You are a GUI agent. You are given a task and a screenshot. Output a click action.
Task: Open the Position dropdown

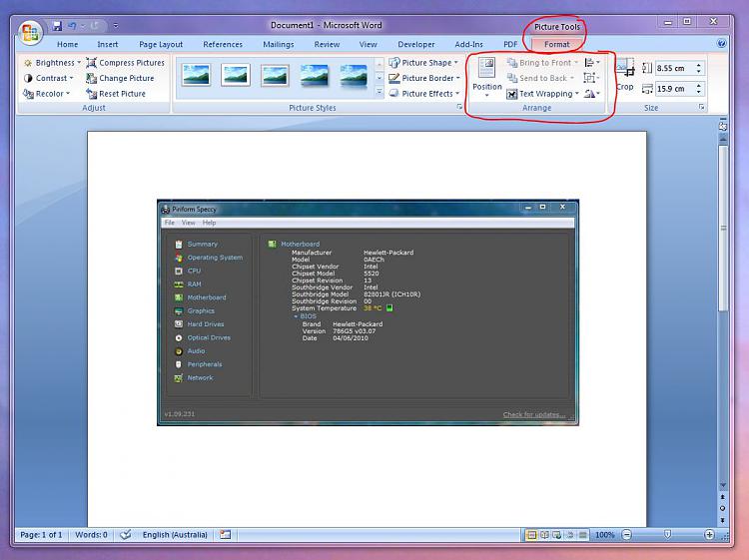[486, 77]
